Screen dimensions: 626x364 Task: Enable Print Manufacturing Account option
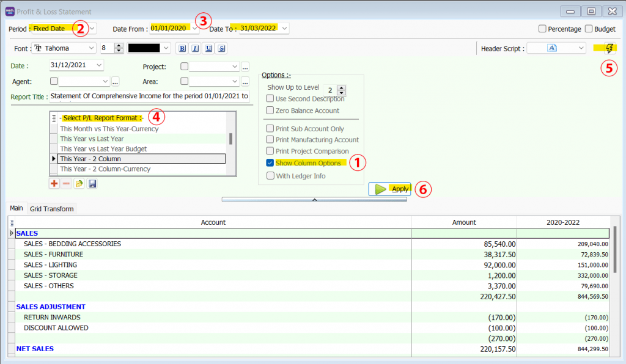pyautogui.click(x=270, y=139)
